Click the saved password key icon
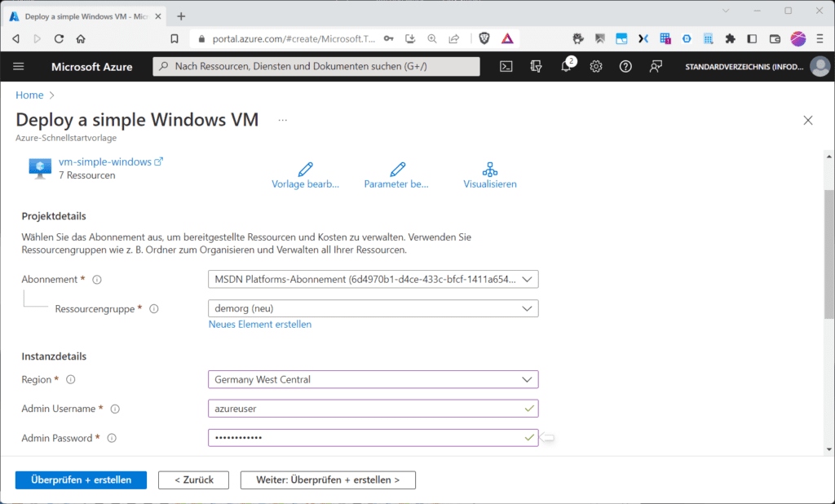The image size is (835, 504). pos(389,38)
